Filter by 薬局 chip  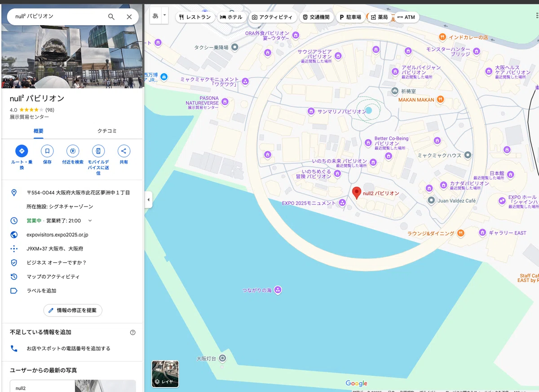point(379,17)
